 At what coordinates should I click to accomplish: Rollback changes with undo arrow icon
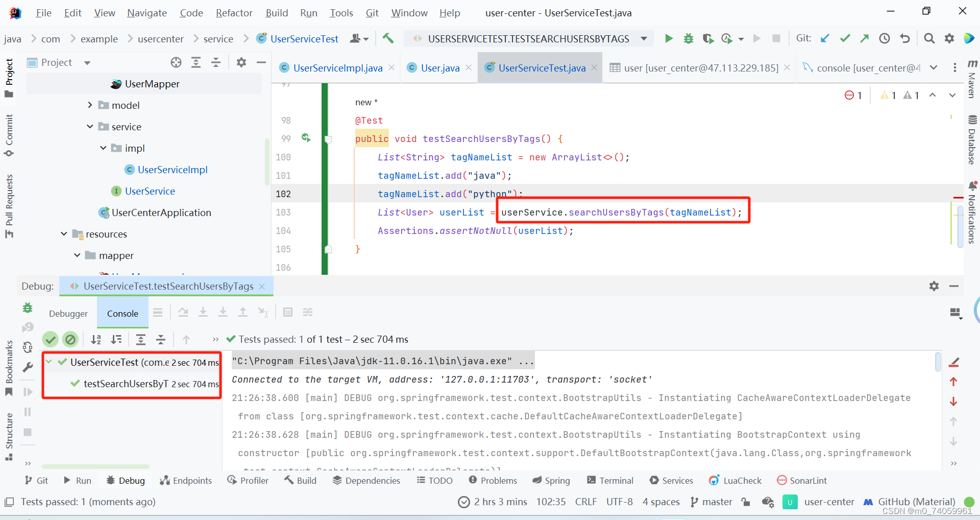pos(904,38)
